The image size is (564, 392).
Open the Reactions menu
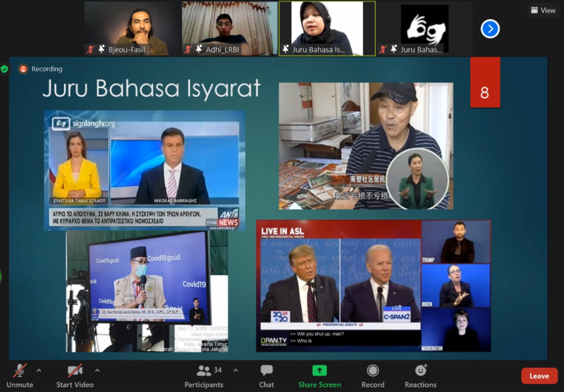click(421, 376)
